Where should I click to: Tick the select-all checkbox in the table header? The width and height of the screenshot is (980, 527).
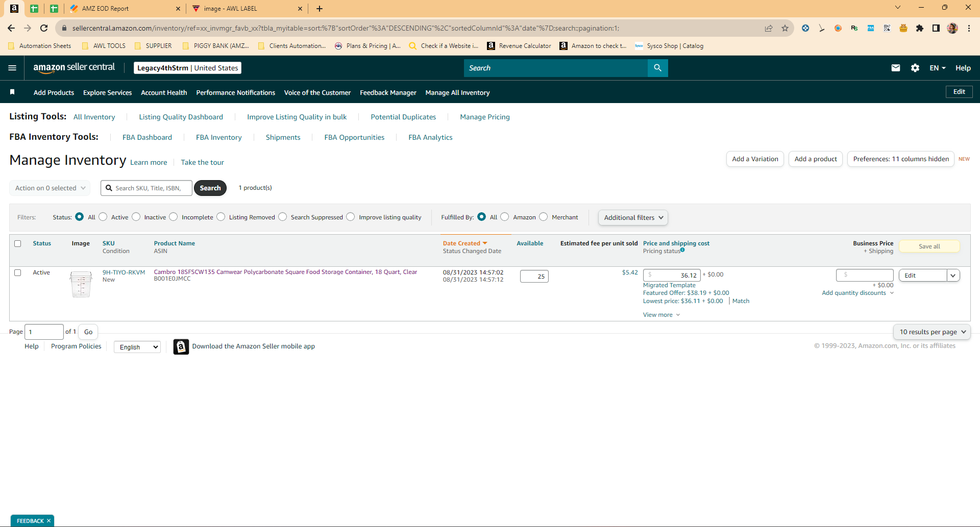pyautogui.click(x=18, y=244)
